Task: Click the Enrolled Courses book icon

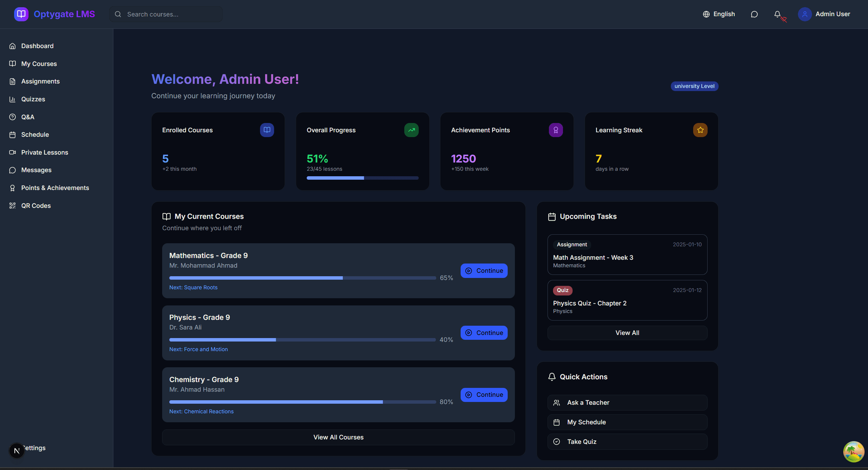Action: coord(267,130)
